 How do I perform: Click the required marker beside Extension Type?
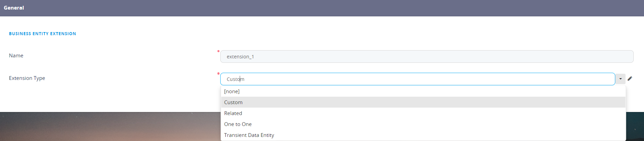[218, 73]
